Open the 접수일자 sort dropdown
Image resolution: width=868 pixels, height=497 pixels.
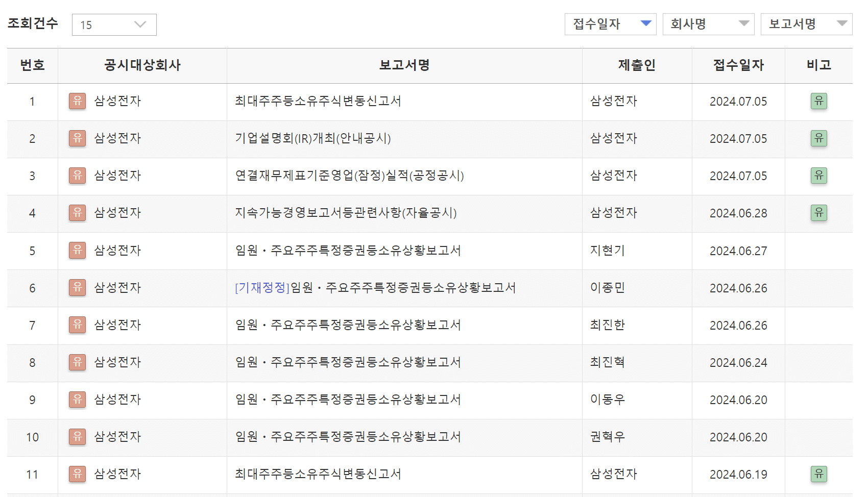click(x=610, y=24)
